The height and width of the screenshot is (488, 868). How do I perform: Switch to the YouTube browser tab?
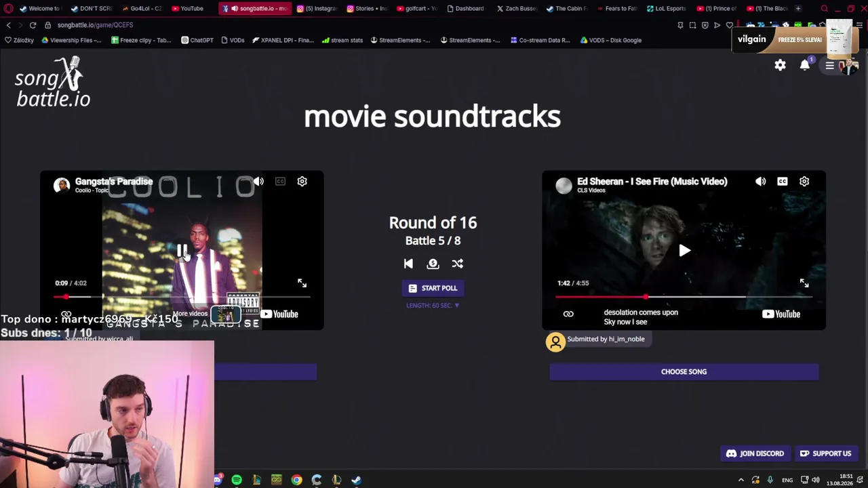(x=187, y=9)
